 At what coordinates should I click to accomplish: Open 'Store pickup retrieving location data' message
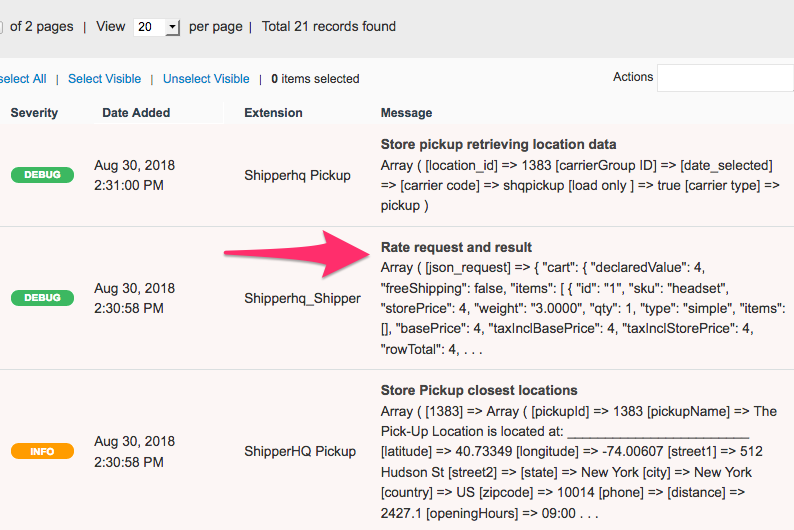click(x=498, y=144)
